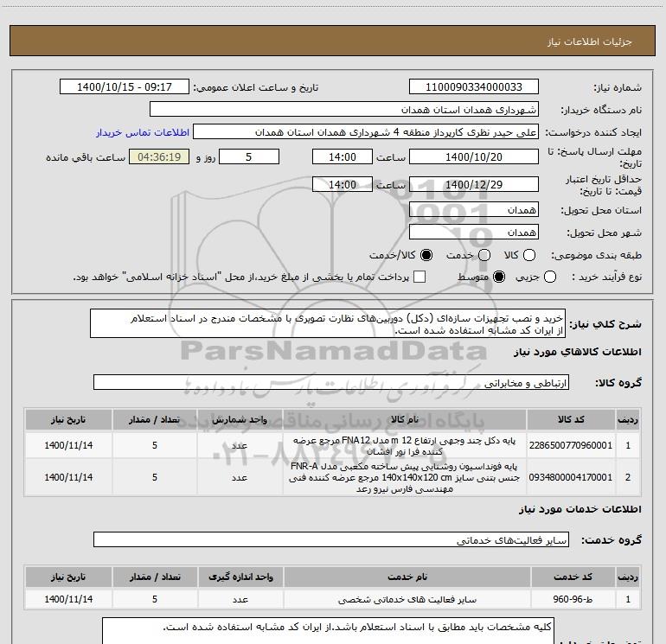
Task: Click the buyer organization name field
Action: (x=344, y=110)
